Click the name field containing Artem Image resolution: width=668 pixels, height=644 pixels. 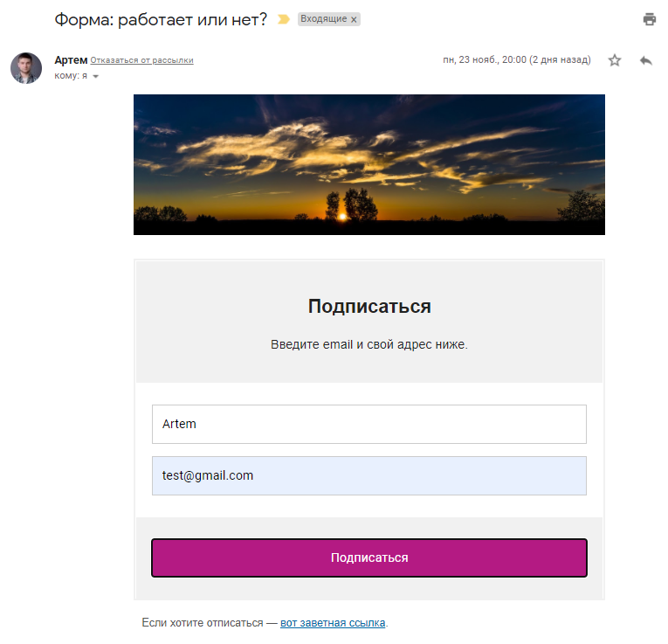(x=369, y=424)
